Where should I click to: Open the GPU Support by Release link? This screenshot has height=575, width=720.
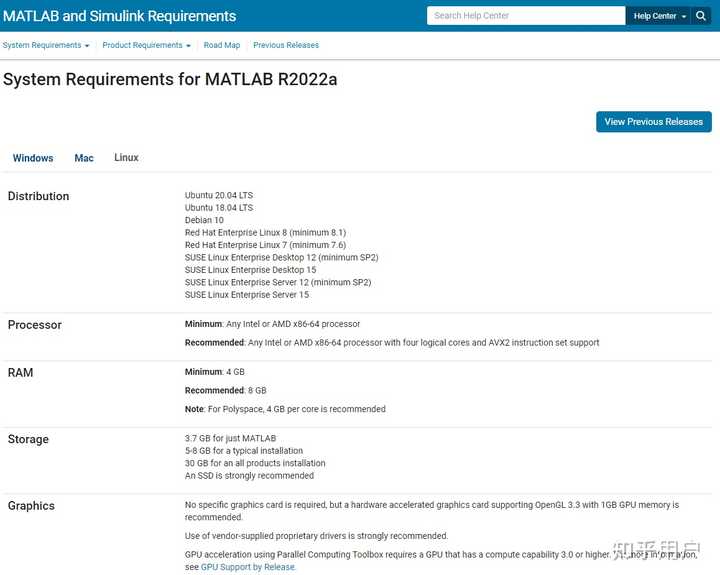click(x=248, y=567)
